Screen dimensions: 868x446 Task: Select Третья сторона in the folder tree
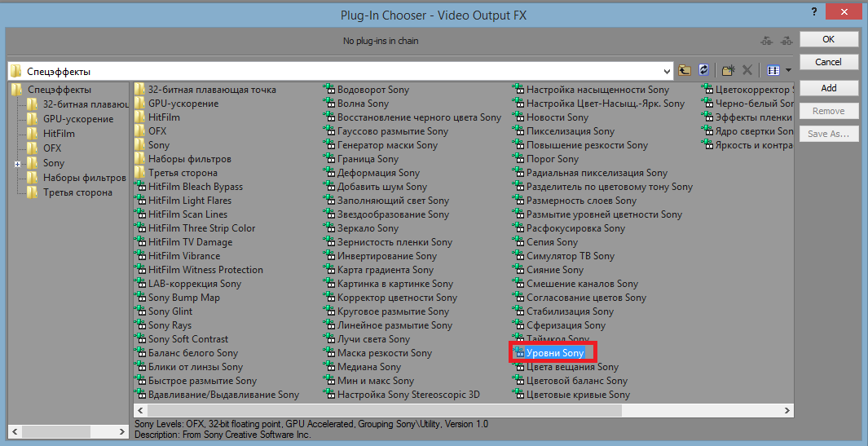click(77, 192)
